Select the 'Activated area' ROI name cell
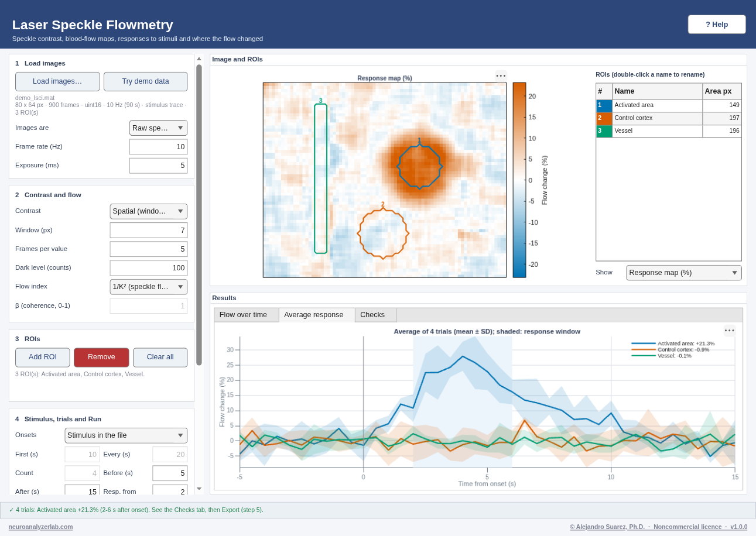Screen dimensions: 756x536 tap(657, 106)
